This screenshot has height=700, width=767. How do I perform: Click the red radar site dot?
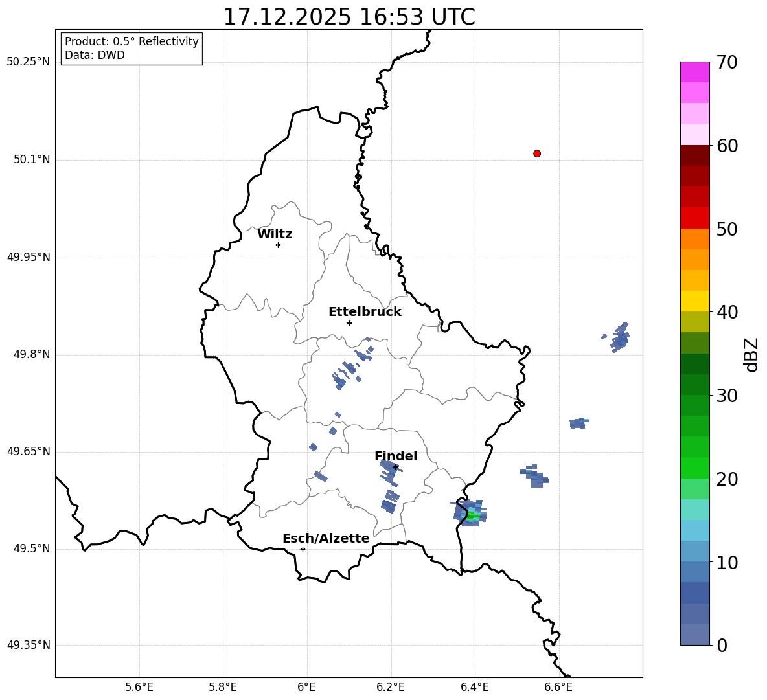pyautogui.click(x=537, y=153)
